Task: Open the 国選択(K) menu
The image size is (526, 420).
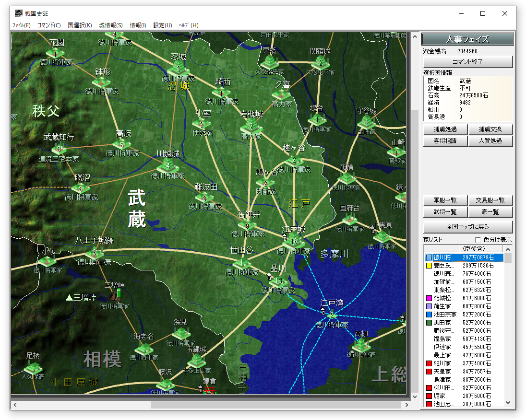Action: tap(80, 25)
